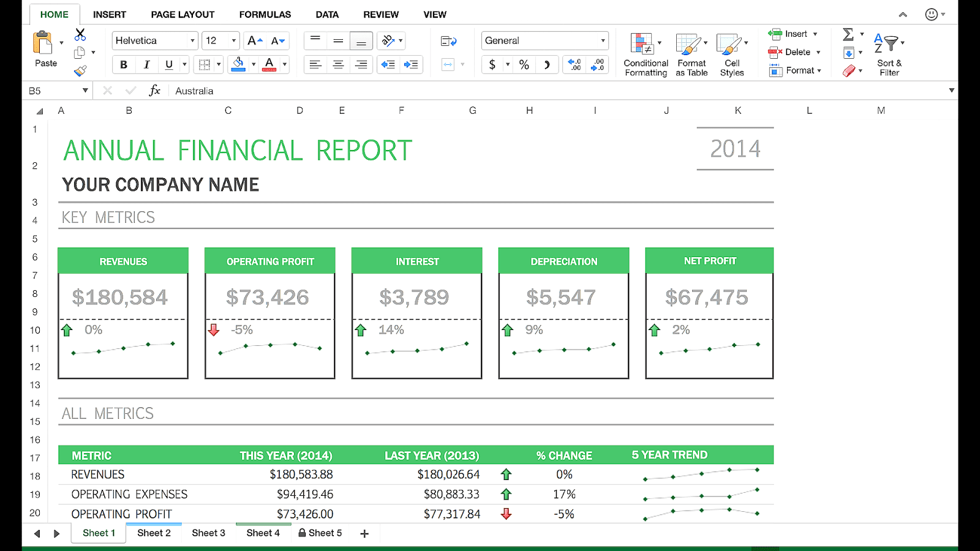This screenshot has height=551, width=980.
Task: Toggle wrap text icon
Action: [448, 41]
